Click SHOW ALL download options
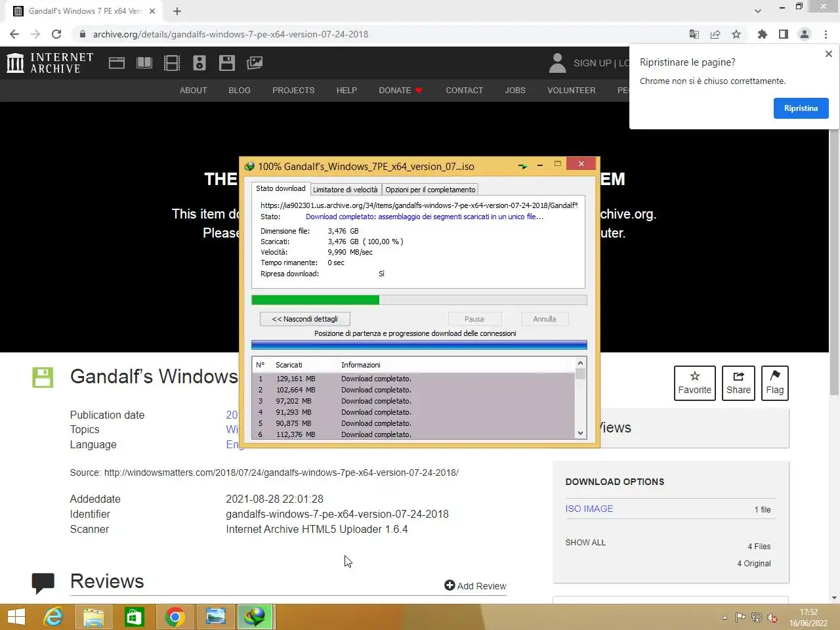Screen dimensions: 840x630 [585, 543]
